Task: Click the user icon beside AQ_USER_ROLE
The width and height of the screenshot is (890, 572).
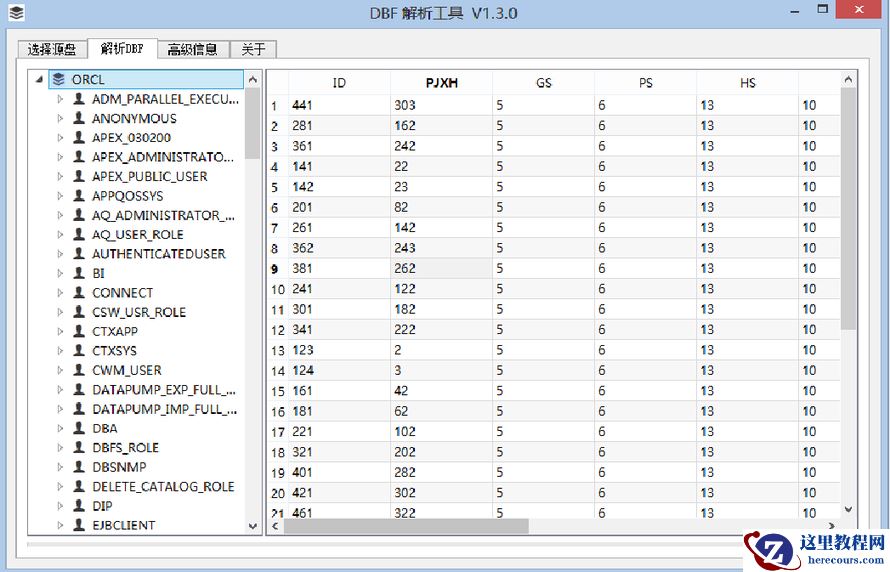Action: (x=79, y=234)
